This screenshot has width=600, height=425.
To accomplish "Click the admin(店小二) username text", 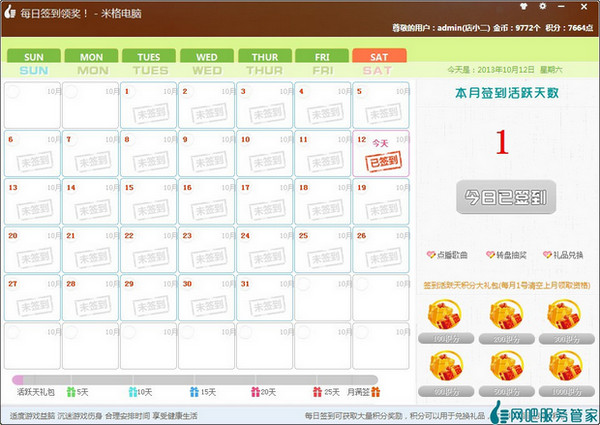I will click(x=463, y=28).
